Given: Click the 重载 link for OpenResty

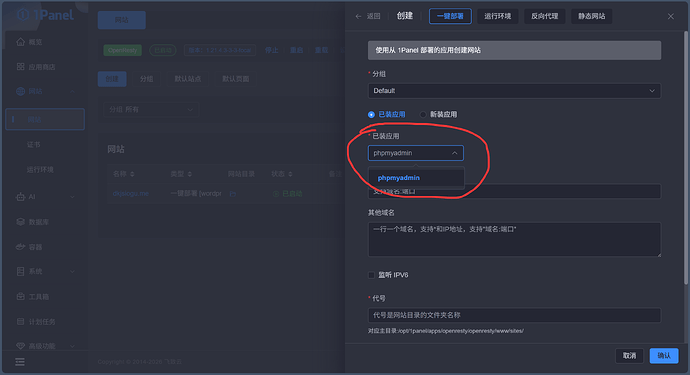Looking at the screenshot, I should 321,50.
